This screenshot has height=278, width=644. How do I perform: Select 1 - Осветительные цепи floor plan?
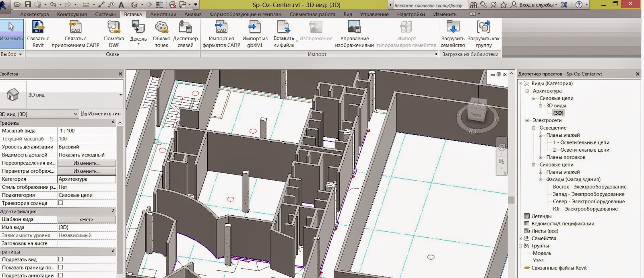click(581, 142)
